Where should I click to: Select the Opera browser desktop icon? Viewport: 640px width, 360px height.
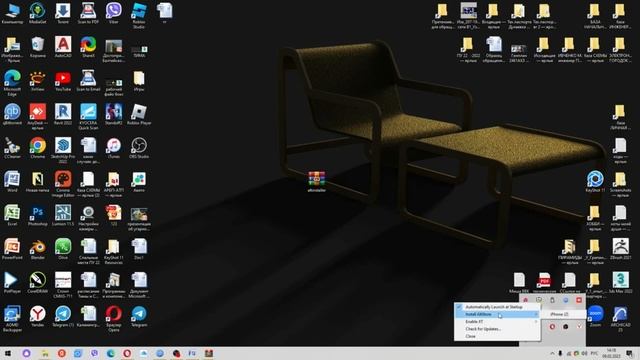point(113,319)
